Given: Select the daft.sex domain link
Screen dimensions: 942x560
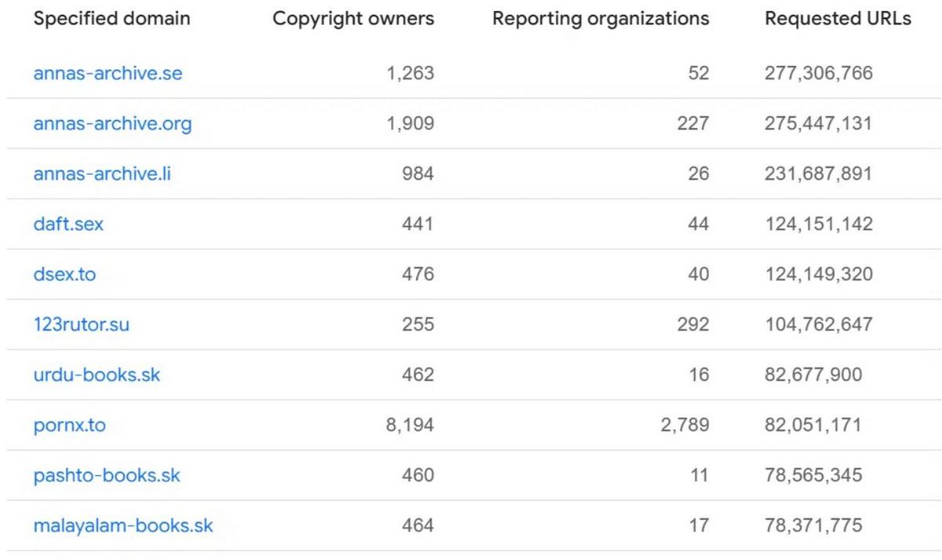Looking at the screenshot, I should pyautogui.click(x=68, y=224).
